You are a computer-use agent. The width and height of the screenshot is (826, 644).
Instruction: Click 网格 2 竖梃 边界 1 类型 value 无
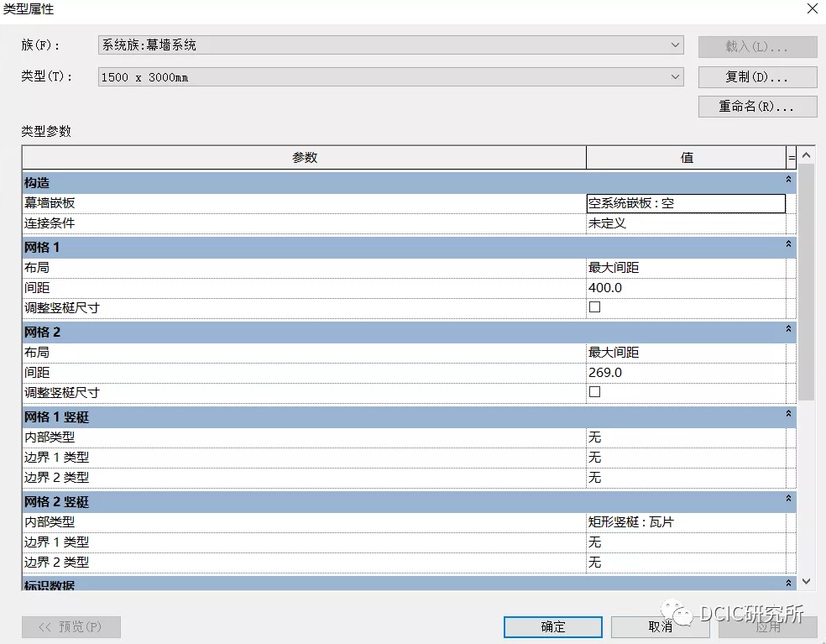point(686,542)
